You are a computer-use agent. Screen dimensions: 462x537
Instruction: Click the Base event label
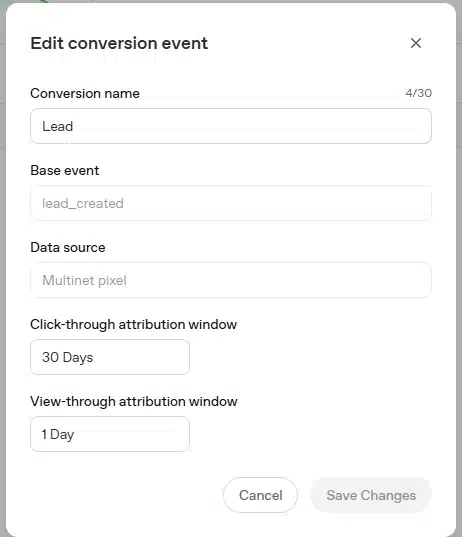coord(65,171)
